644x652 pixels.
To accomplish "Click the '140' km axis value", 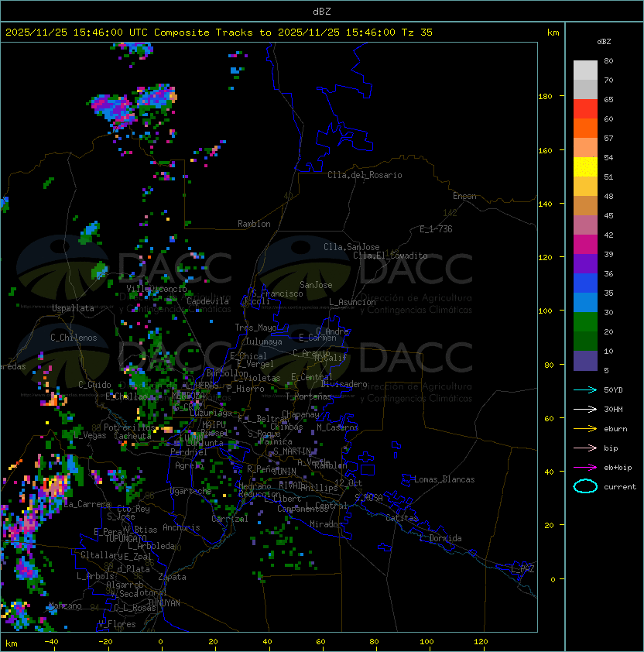I will click(x=545, y=204).
